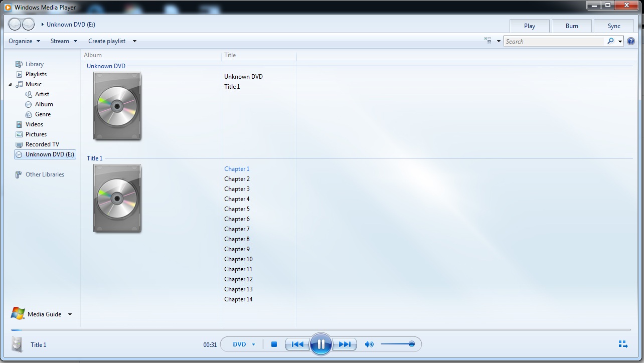
Task: Click the Unknown DVD album disc thumbnail
Action: pyautogui.click(x=117, y=106)
